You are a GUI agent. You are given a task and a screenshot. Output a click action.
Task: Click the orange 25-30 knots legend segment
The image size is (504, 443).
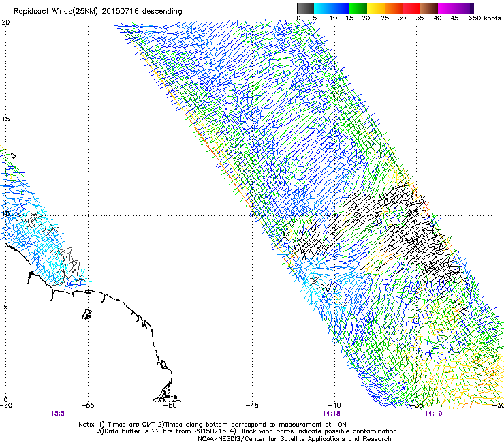pos(394,8)
